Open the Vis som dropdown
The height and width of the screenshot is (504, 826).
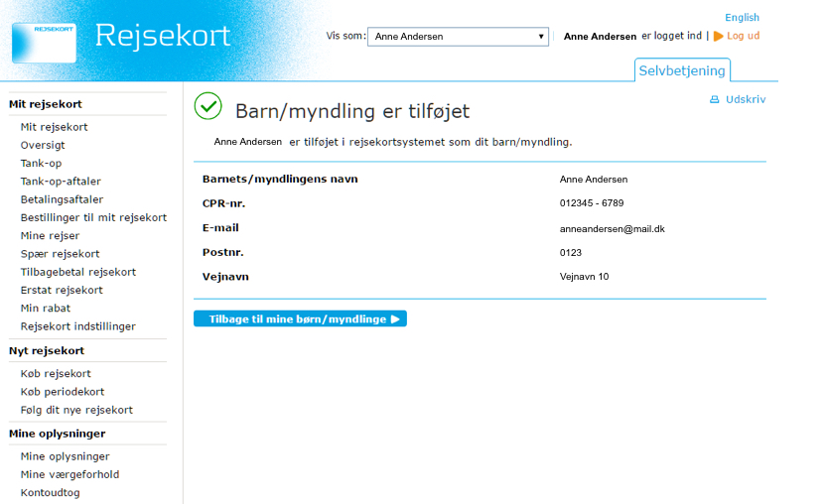pos(458,37)
